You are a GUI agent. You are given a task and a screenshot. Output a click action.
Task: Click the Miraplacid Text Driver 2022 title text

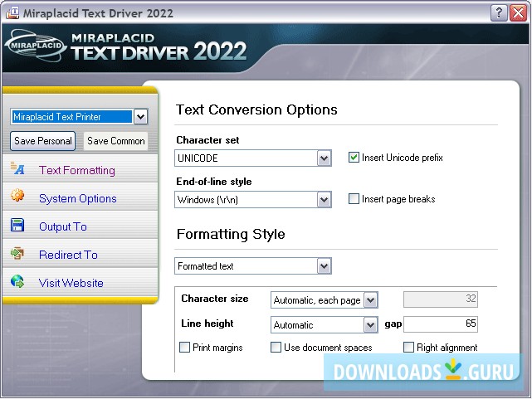pos(98,13)
